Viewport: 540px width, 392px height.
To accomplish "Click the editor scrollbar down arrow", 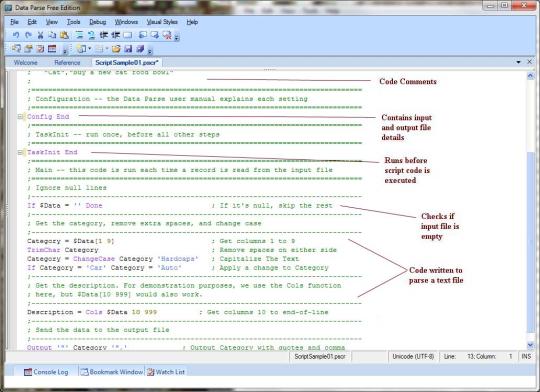I will [x=530, y=345].
